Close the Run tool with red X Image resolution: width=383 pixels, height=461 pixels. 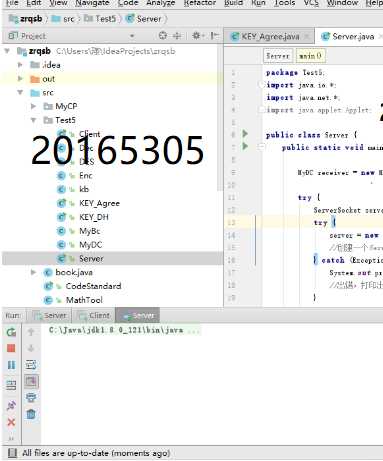pyautogui.click(x=11, y=422)
